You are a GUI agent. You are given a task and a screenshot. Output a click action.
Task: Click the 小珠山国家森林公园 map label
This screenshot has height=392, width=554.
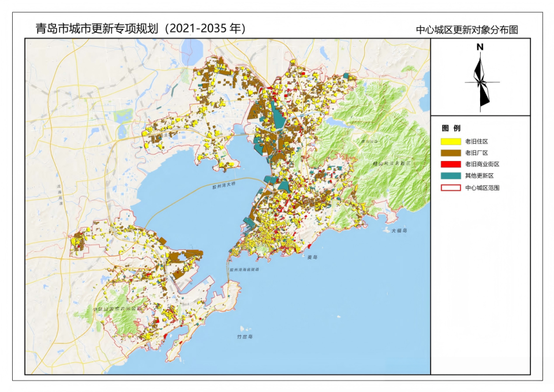[117, 309]
